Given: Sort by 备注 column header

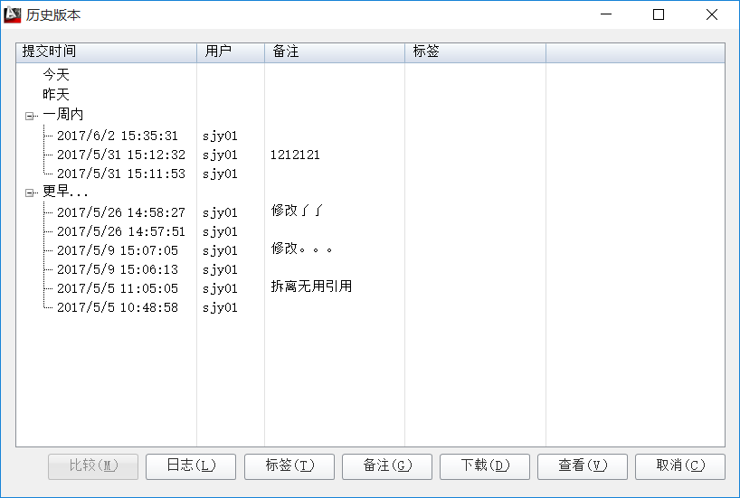Looking at the screenshot, I should tap(334, 52).
